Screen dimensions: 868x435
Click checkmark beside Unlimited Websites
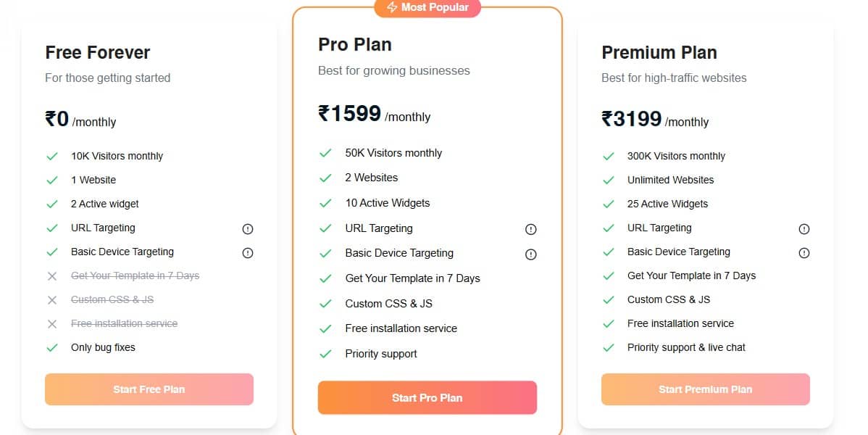point(609,181)
